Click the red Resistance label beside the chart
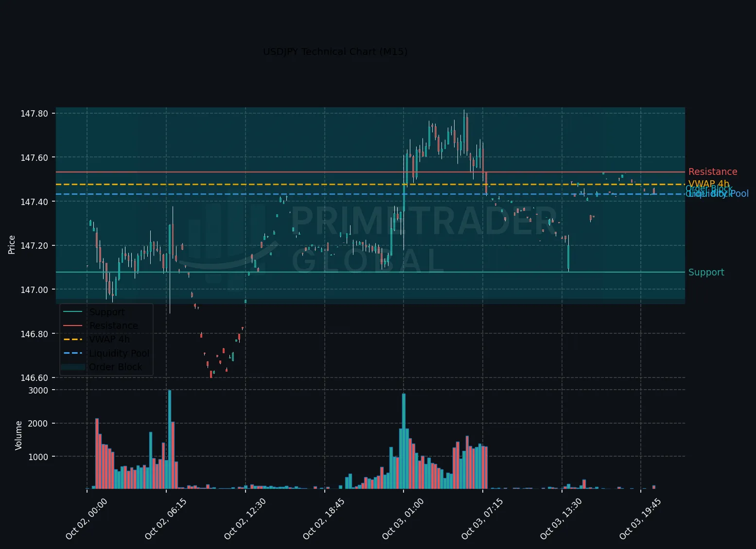Viewport: 756px width, 549px height. 713,172
